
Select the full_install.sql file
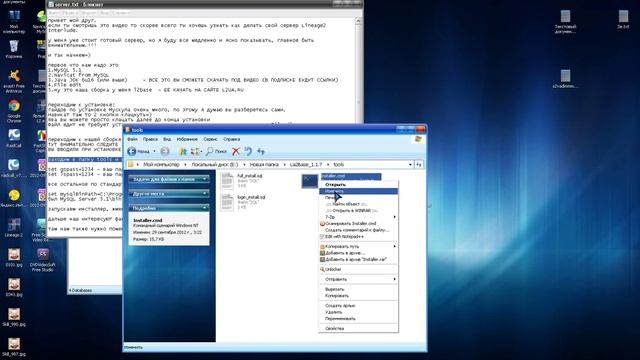coord(242,181)
